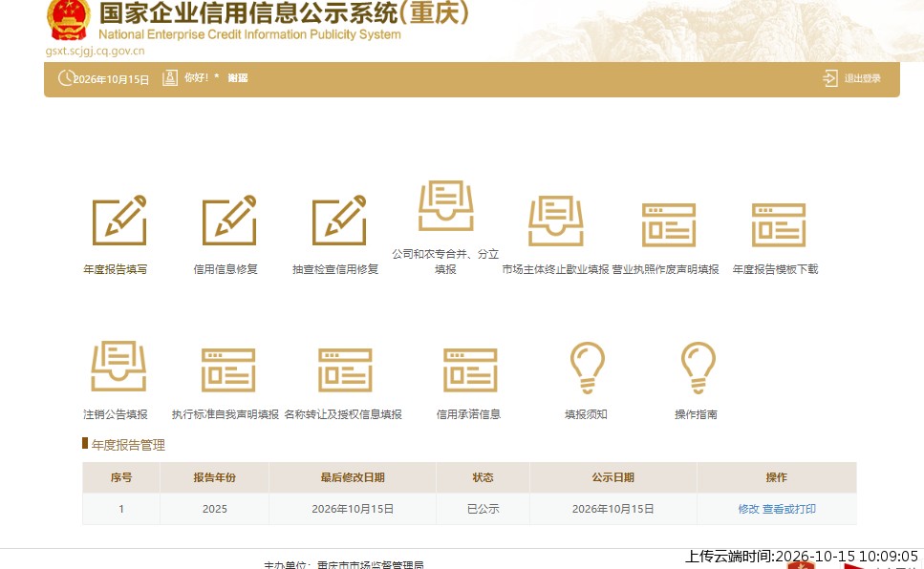Click the 公示日期 column header
This screenshot has width=924, height=569.
click(613, 477)
